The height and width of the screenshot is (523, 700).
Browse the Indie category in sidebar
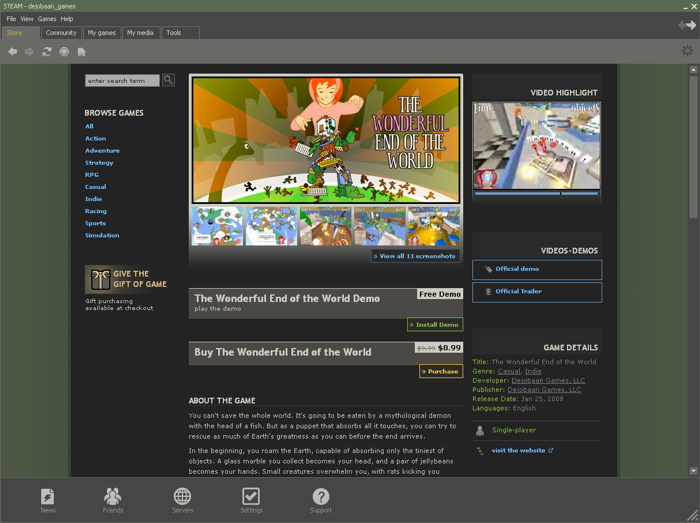click(93, 199)
